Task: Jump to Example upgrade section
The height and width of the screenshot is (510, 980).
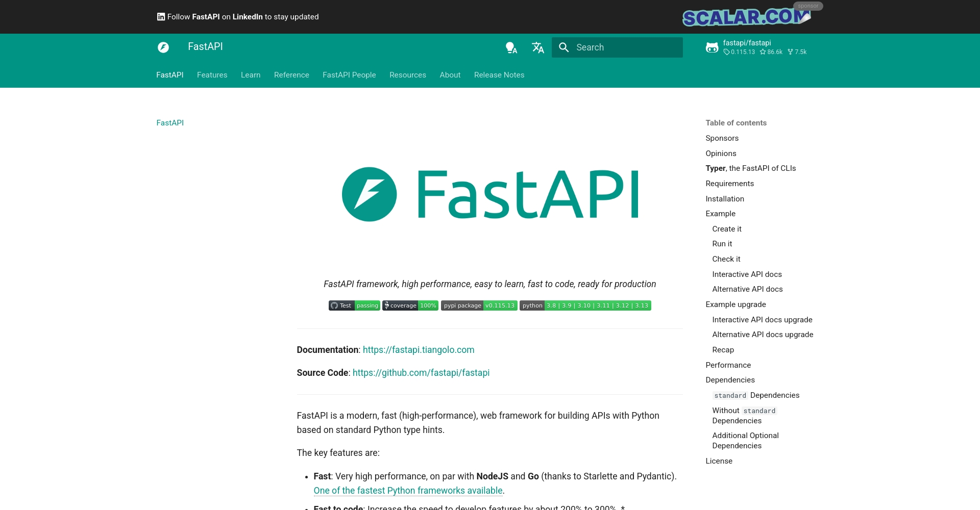Action: [x=736, y=304]
